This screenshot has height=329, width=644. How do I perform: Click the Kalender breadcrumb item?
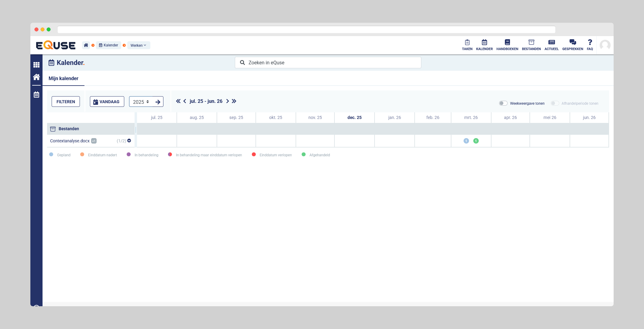pyautogui.click(x=108, y=45)
